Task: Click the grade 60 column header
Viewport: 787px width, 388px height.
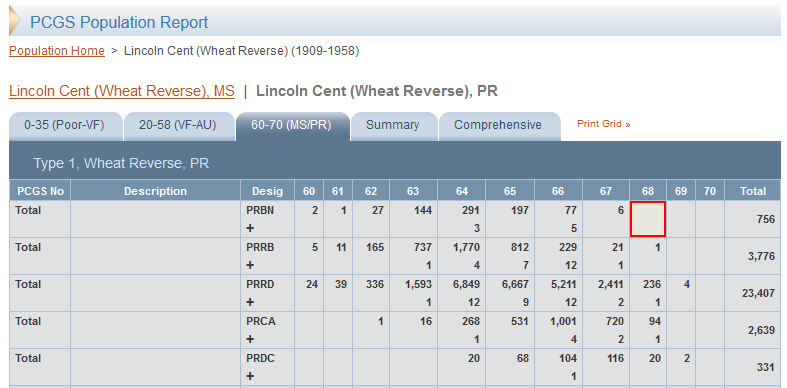Action: click(x=309, y=191)
